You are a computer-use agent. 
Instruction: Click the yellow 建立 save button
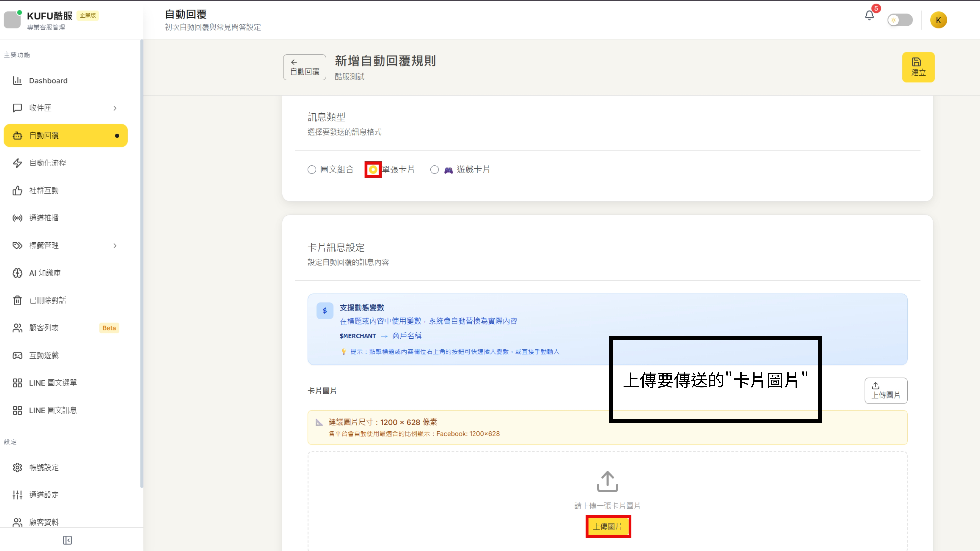tap(918, 67)
